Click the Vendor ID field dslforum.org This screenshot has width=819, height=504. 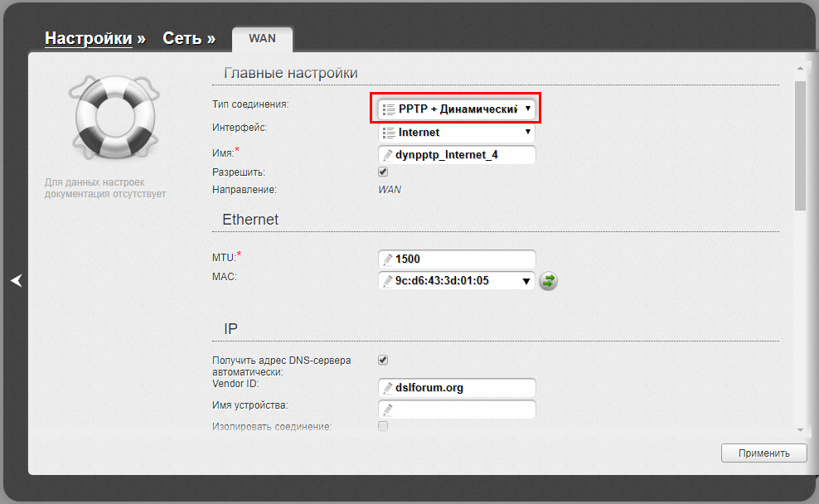point(457,387)
